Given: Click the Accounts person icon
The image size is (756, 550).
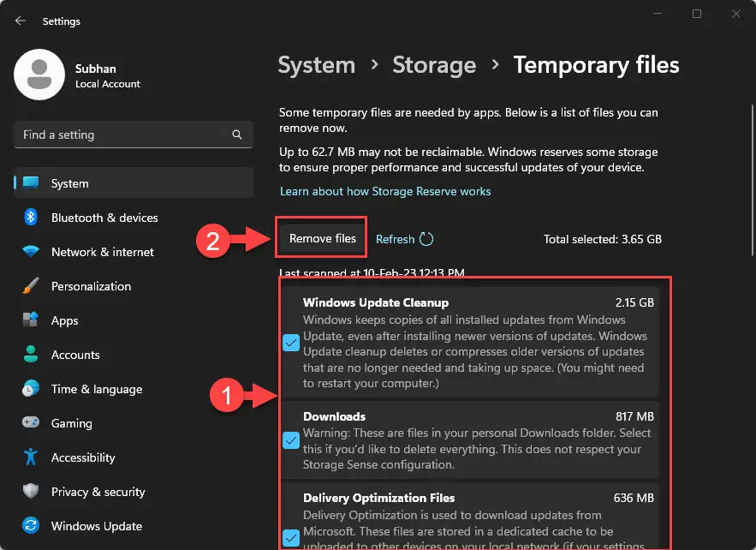Looking at the screenshot, I should (31, 354).
